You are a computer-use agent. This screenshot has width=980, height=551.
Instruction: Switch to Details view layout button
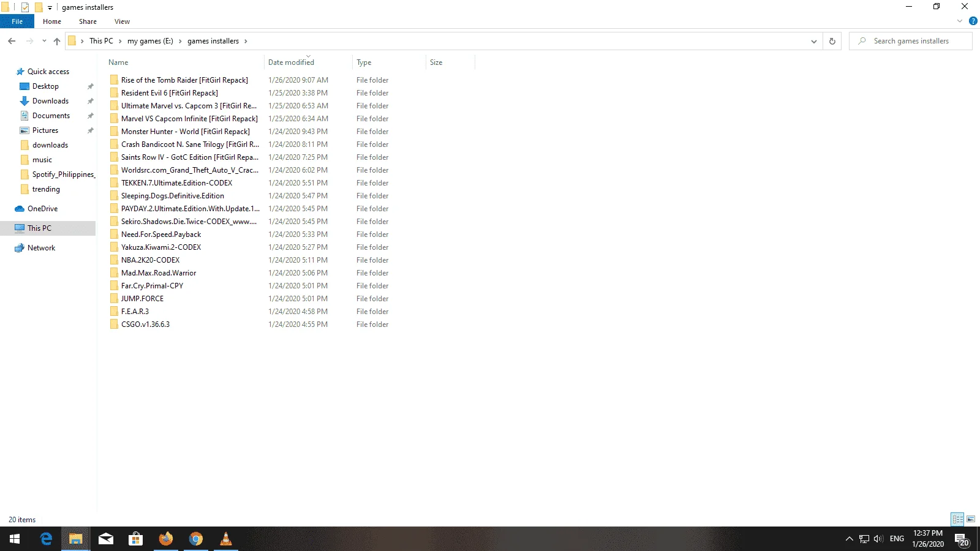pos(957,519)
